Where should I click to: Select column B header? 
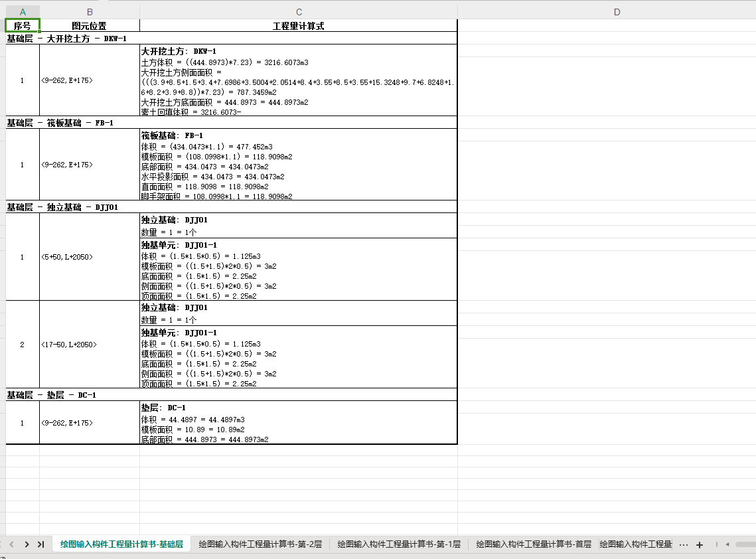coord(90,12)
